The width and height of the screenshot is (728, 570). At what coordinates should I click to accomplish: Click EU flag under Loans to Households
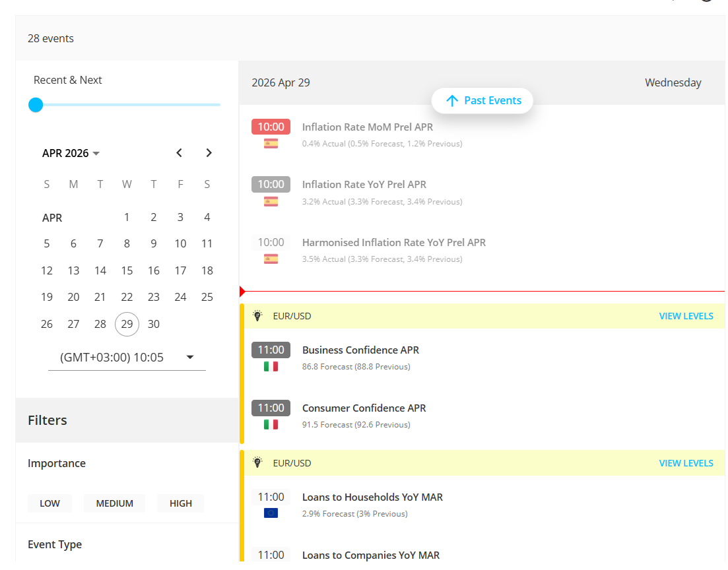[x=271, y=513]
